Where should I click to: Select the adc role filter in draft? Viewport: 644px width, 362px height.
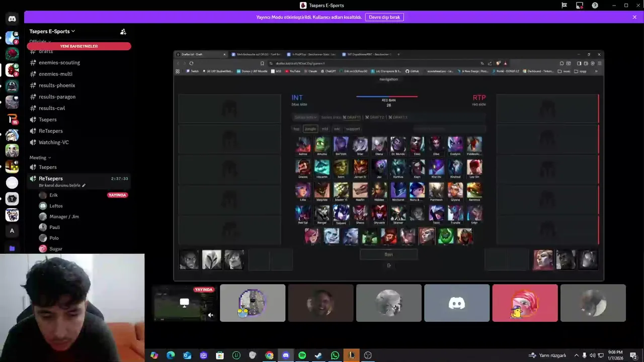point(337,129)
